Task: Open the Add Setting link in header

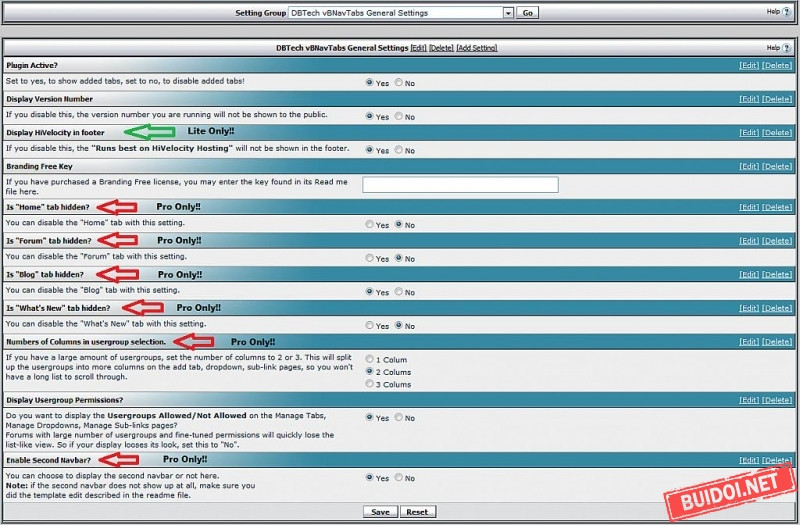Action: (x=476, y=48)
